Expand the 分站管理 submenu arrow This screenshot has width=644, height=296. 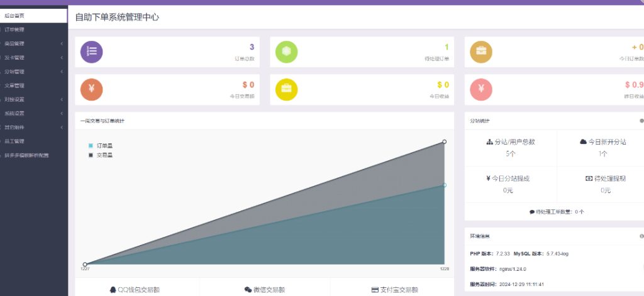pyautogui.click(x=62, y=72)
